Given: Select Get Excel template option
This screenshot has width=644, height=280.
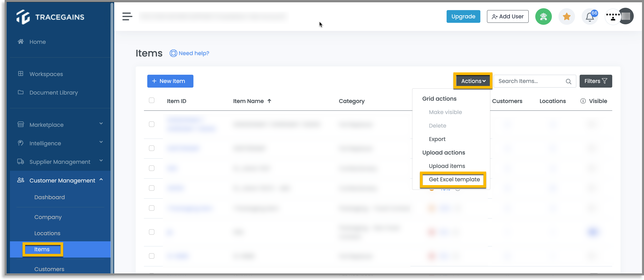Looking at the screenshot, I should (x=454, y=179).
